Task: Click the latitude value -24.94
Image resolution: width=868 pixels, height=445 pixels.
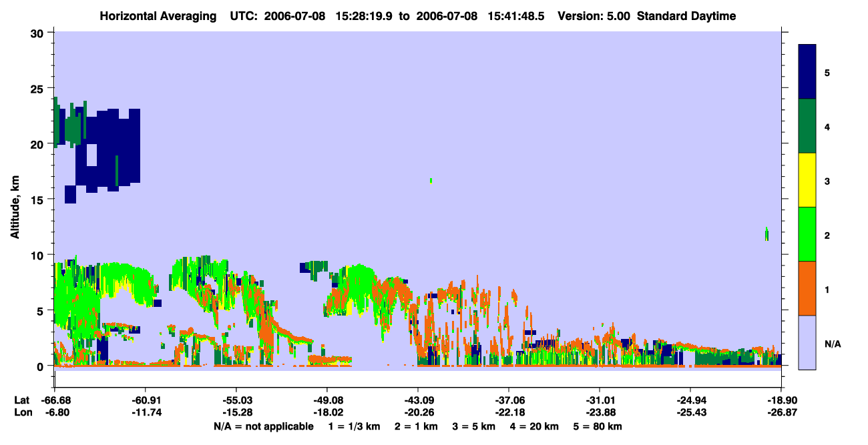Action: point(690,400)
